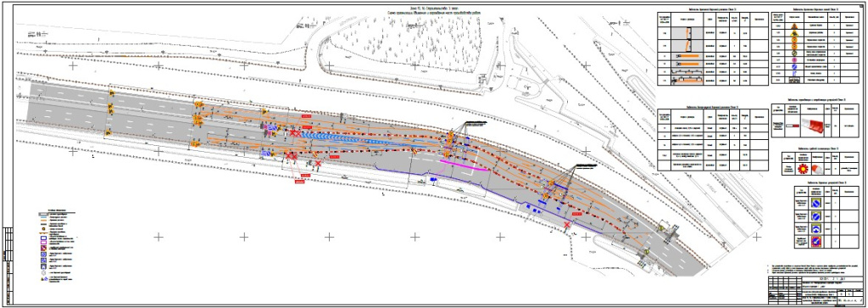868x308 pixels.
Task: Click the pink circular sign in the road signs table
Action: click(794, 60)
